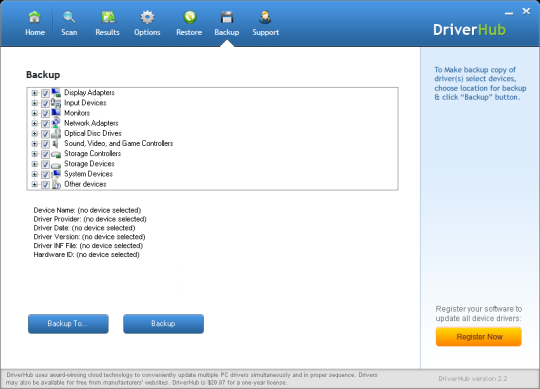Switch to the Scan tab label
The height and width of the screenshot is (389, 540).
69,32
